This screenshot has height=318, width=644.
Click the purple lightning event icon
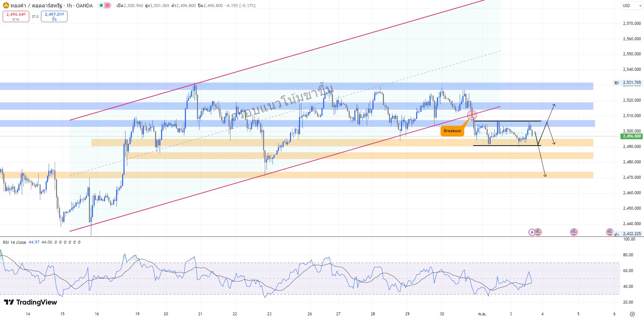532,232
